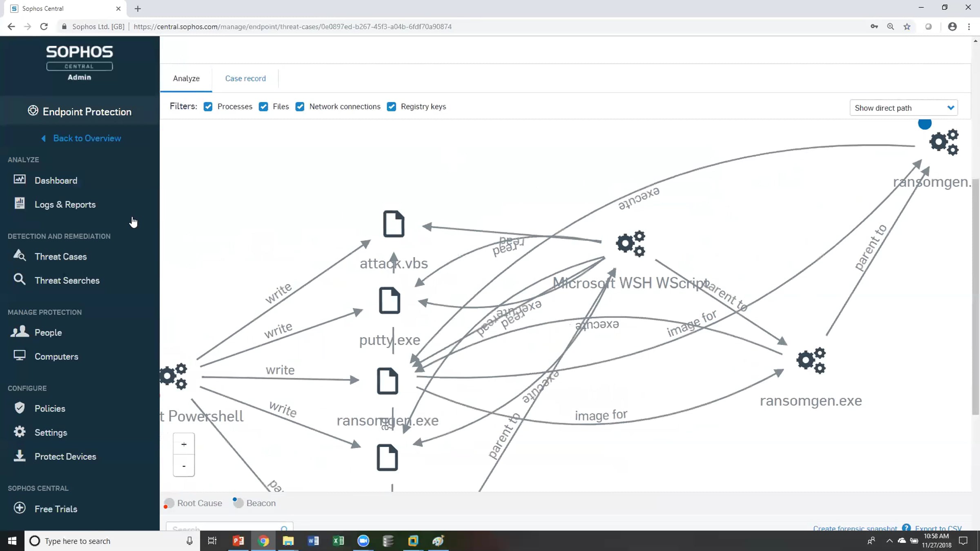Expand the Show direct path dropdown
Viewport: 980px width, 551px height.
pos(904,108)
